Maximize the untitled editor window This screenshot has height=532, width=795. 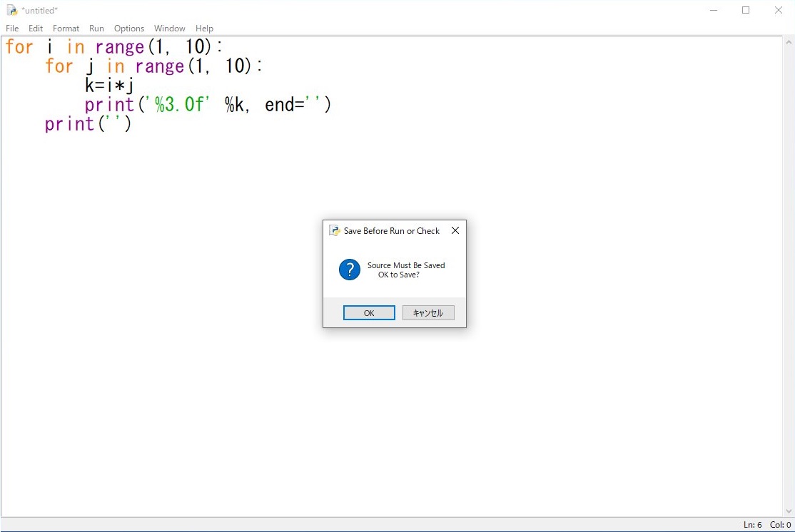(746, 10)
